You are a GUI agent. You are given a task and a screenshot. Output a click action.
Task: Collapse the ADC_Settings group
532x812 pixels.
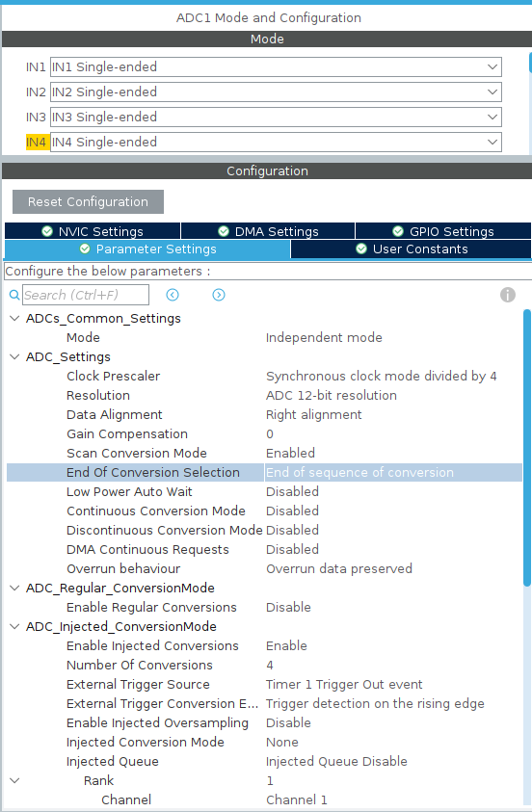15,356
